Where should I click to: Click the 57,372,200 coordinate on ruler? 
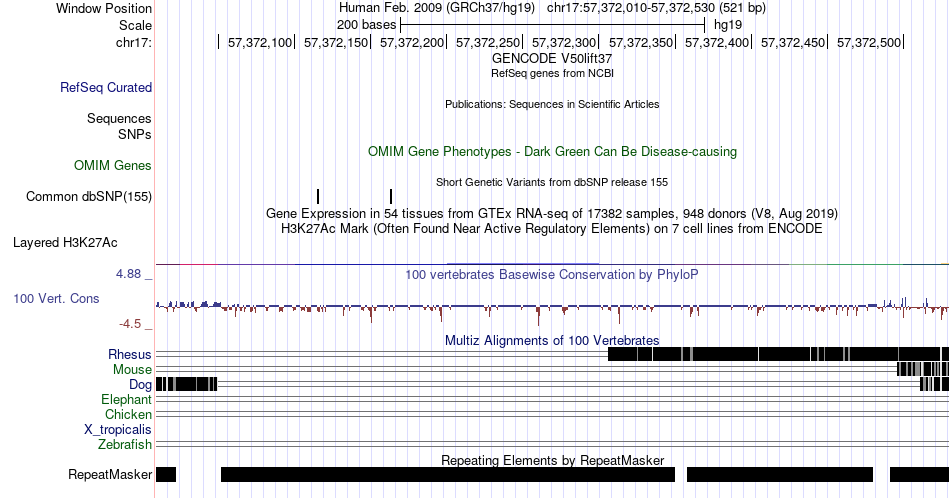point(411,42)
